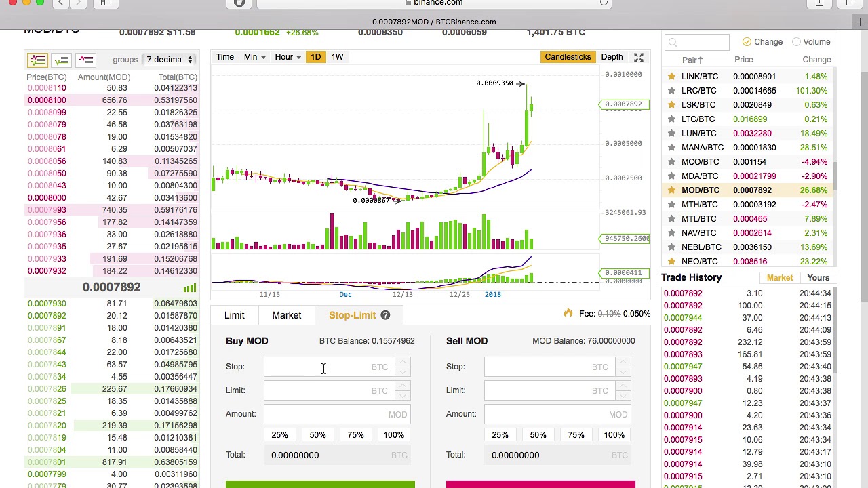
Task: Adjust the Sell Stop price stepper
Action: coord(623,367)
